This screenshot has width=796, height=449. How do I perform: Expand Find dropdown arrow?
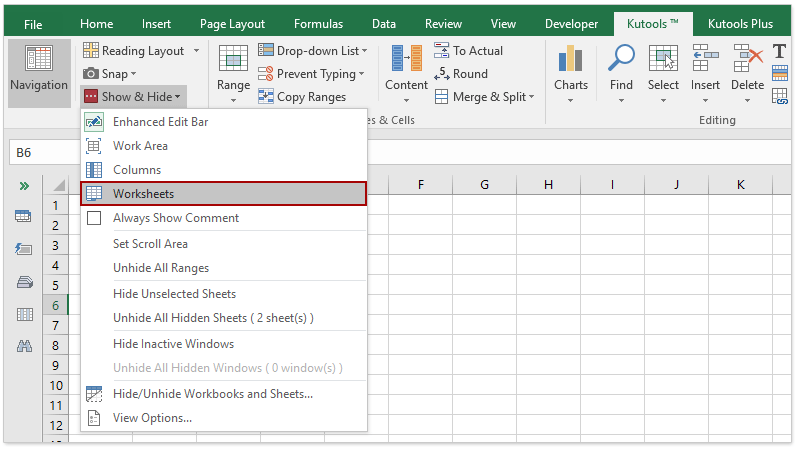(x=621, y=101)
